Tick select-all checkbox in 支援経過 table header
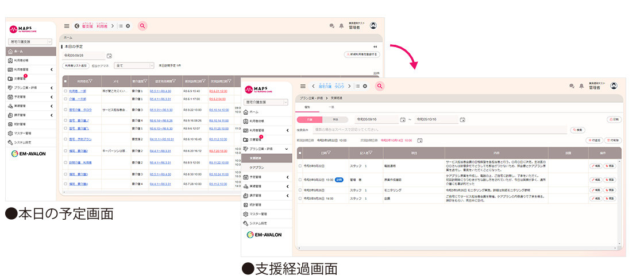 300,153
